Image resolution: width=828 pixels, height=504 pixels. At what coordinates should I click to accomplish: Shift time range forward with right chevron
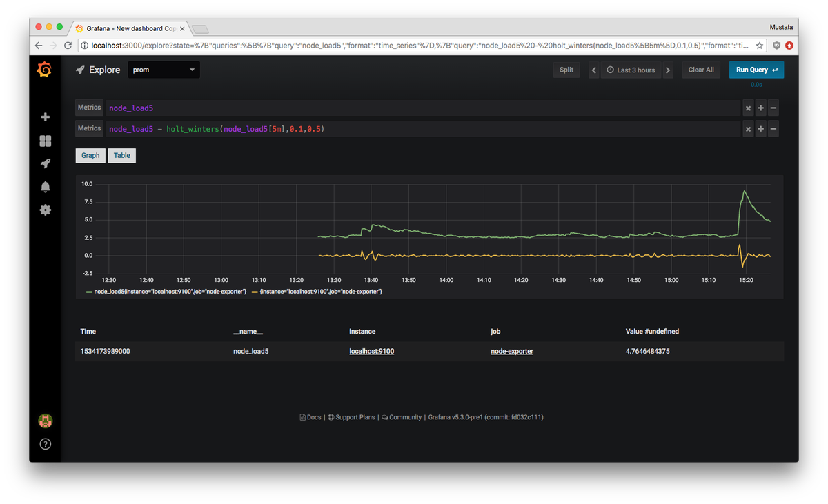[668, 70]
